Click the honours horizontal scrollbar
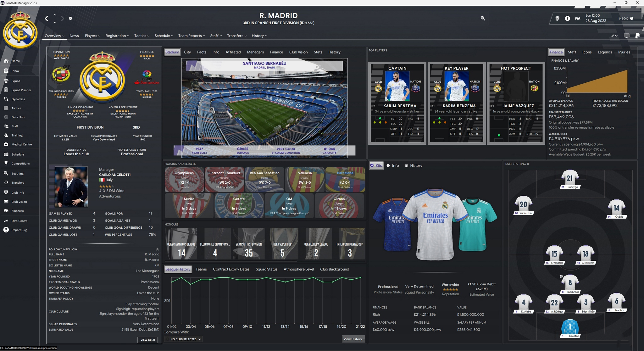The height and width of the screenshot is (351, 644). tap(230, 261)
